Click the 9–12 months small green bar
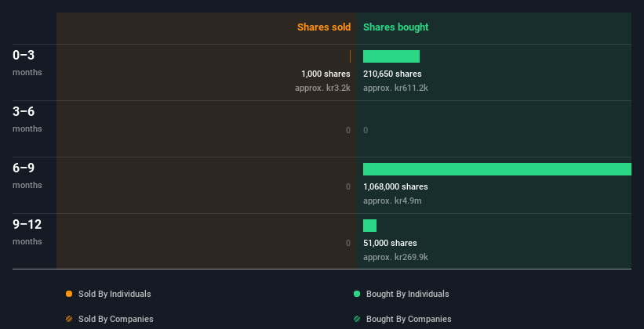 coord(369,226)
